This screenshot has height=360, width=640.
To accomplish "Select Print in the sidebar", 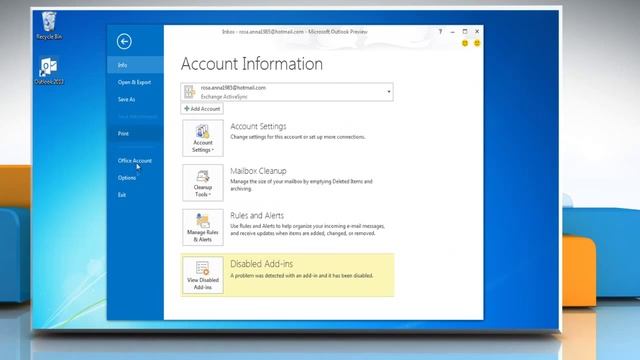I will (x=136, y=133).
